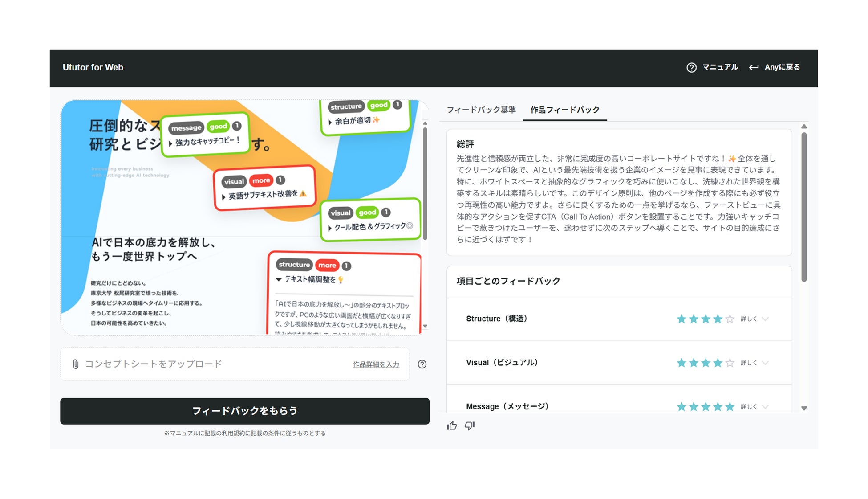
Task: Click the 総評 heading
Action: (x=465, y=144)
